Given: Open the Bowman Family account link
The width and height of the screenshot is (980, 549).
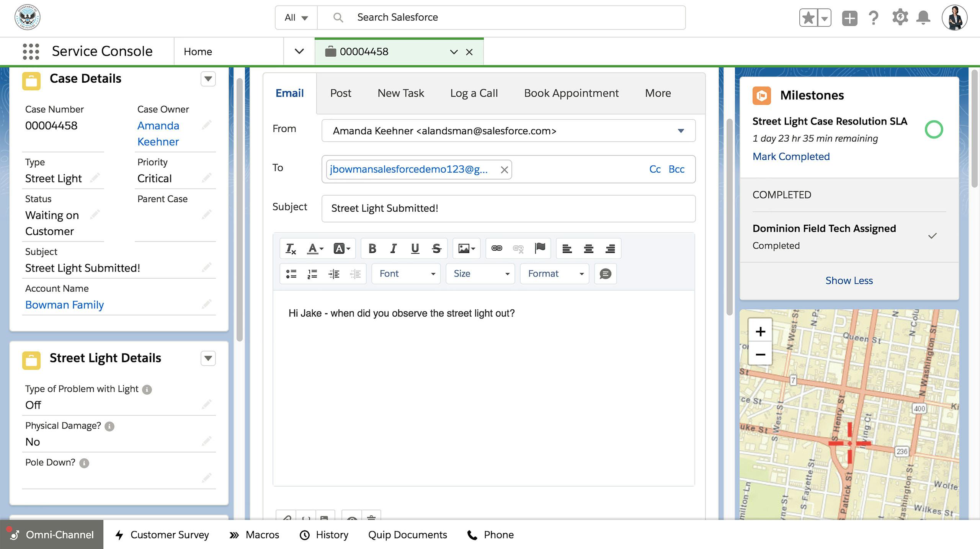Looking at the screenshot, I should pos(64,305).
